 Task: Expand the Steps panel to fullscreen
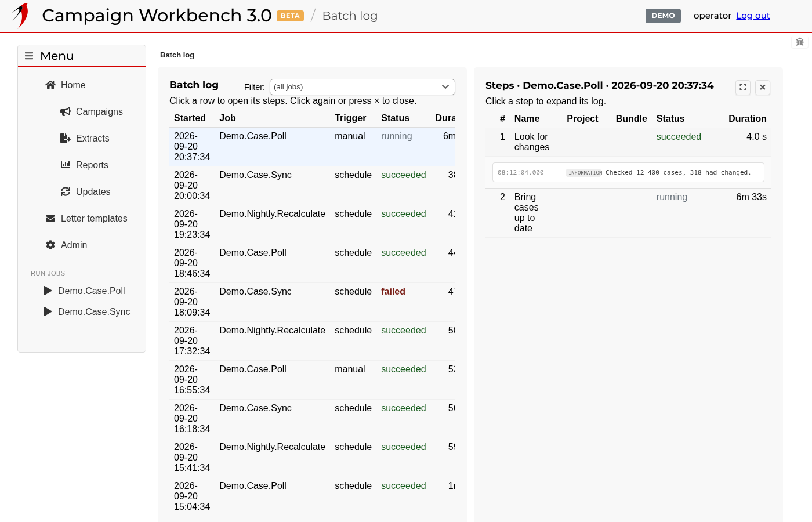point(743,87)
